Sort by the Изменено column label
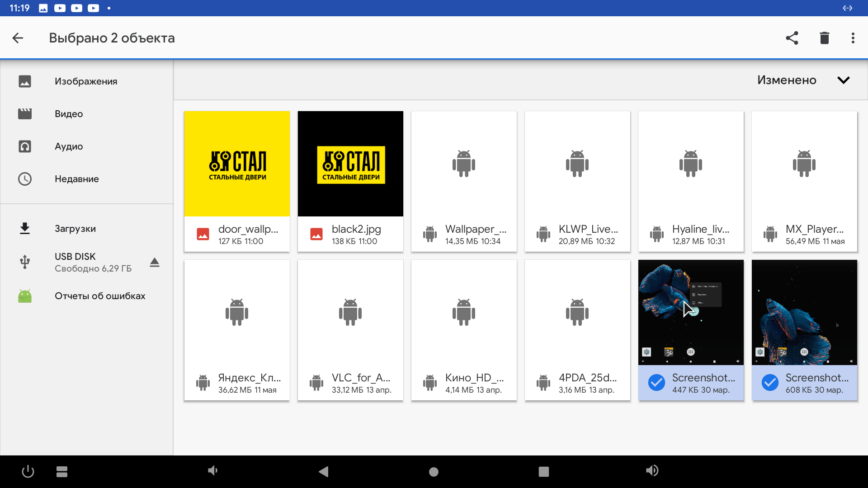This screenshot has width=868, height=488. point(787,80)
